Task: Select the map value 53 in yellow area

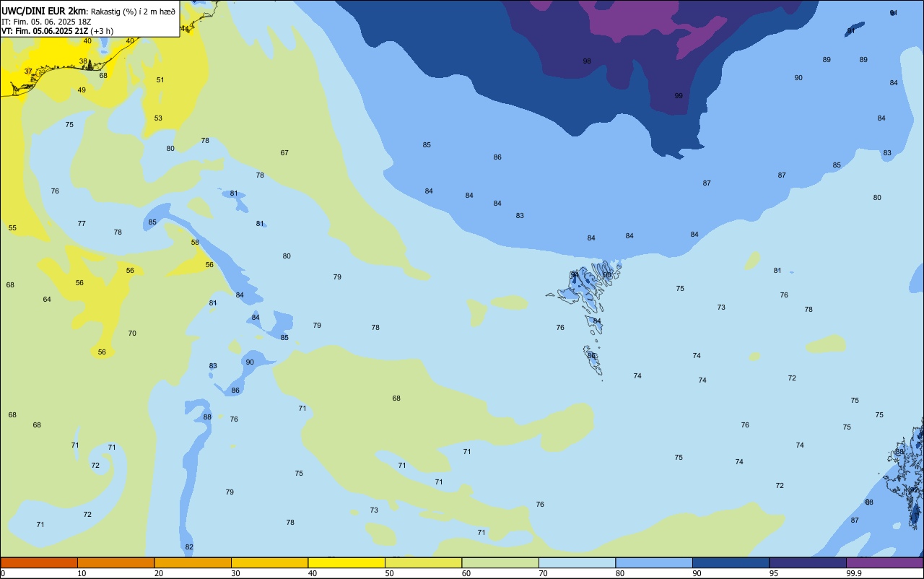Action: (x=158, y=118)
